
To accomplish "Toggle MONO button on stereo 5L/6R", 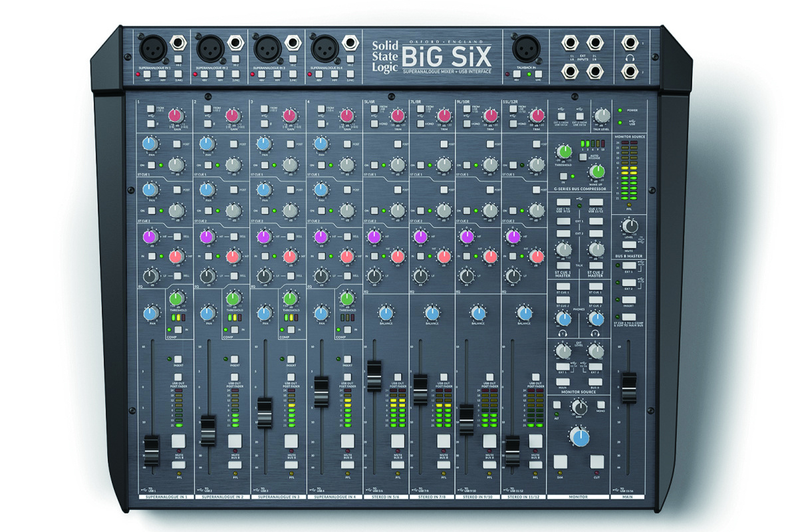I will point(374,124).
